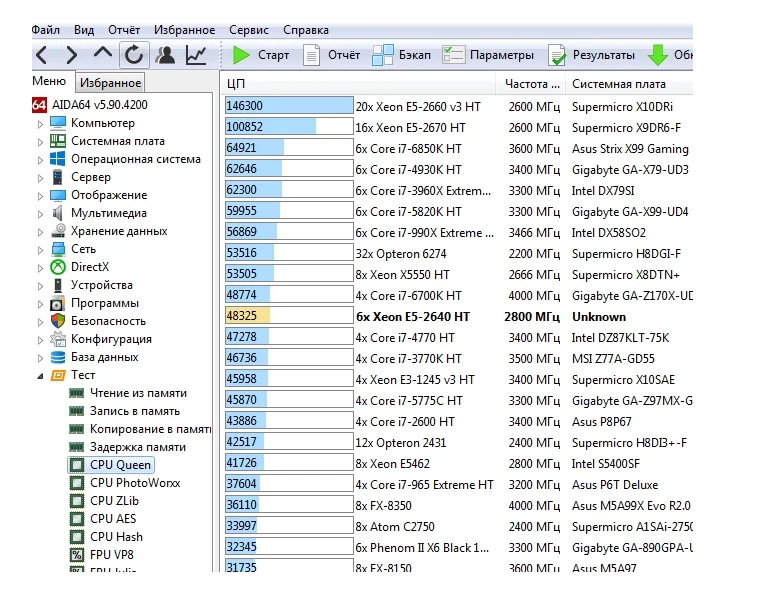The image size is (768, 614).
Task: Select the CPU ZLib test
Action: (114, 501)
